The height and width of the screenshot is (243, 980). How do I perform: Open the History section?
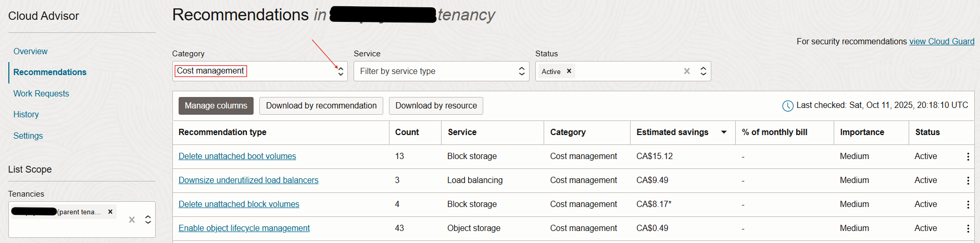(x=26, y=114)
